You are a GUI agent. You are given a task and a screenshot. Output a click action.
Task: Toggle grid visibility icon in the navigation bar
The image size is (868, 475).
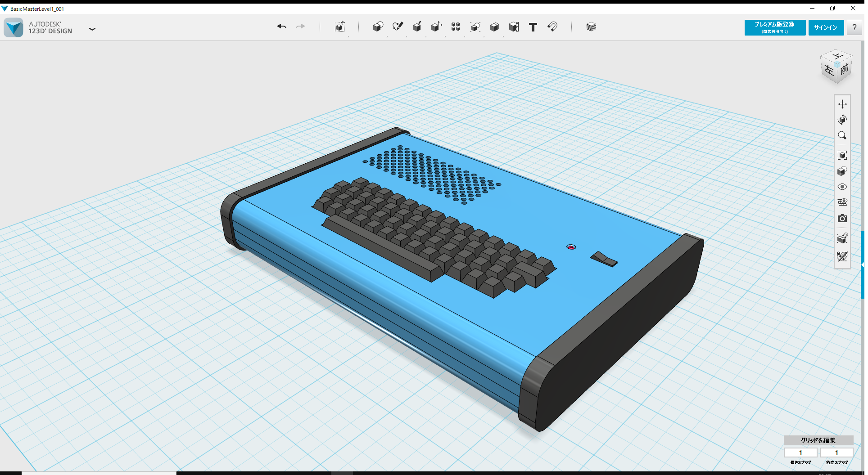pyautogui.click(x=842, y=202)
